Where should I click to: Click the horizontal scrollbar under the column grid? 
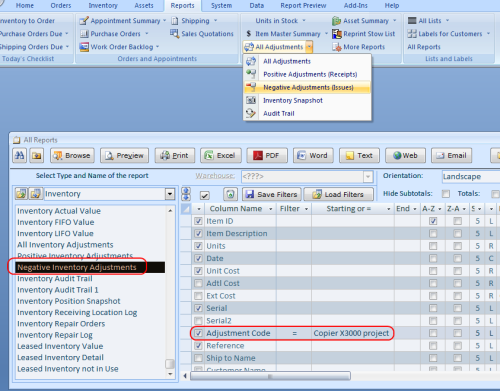pyautogui.click(x=270, y=376)
